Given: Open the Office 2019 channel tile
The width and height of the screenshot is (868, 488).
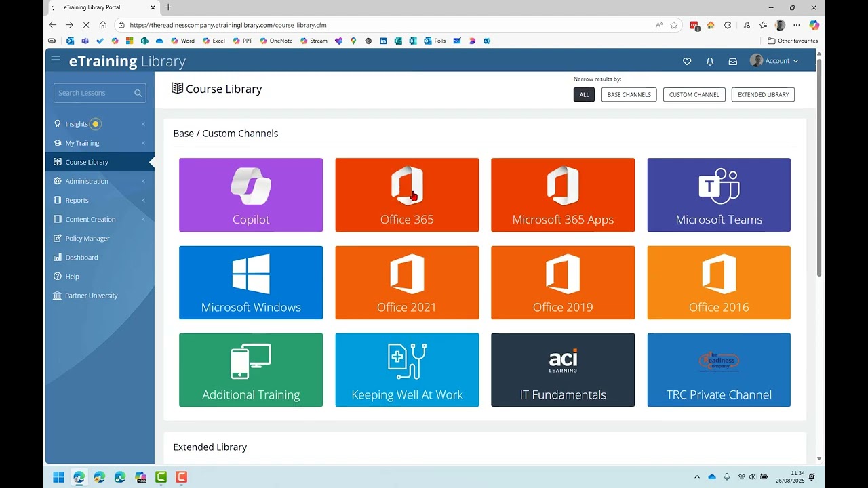Looking at the screenshot, I should click(x=563, y=283).
